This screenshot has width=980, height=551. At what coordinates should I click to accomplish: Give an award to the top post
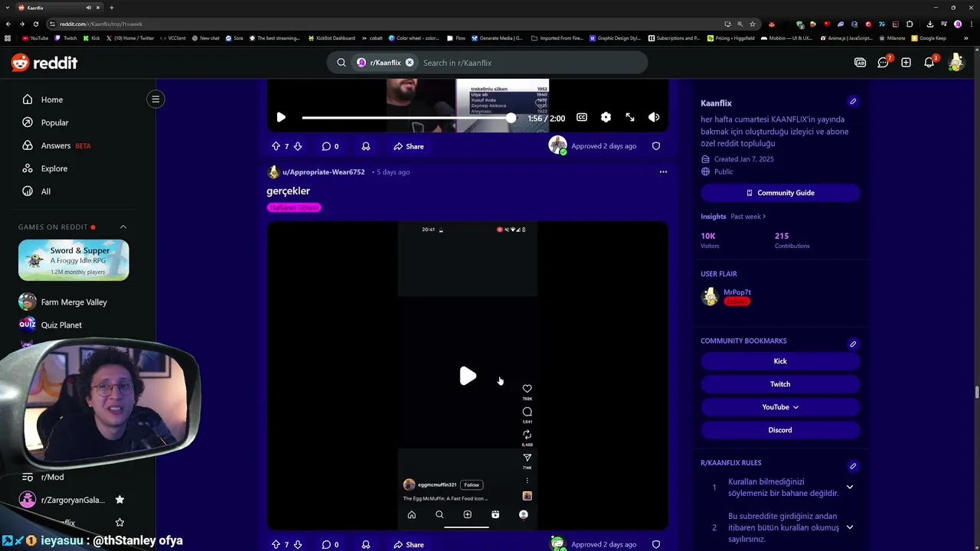click(x=366, y=146)
